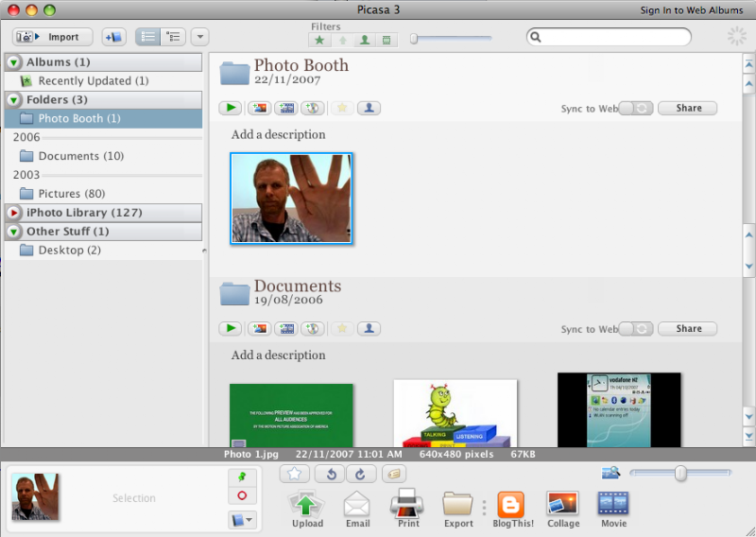Click BlogThis! button

(x=512, y=509)
